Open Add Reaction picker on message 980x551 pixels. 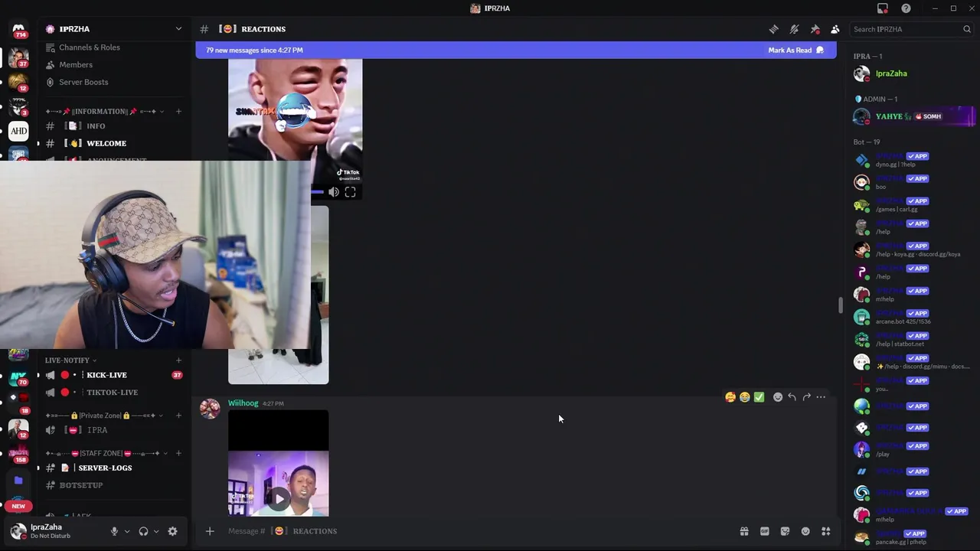[777, 397]
